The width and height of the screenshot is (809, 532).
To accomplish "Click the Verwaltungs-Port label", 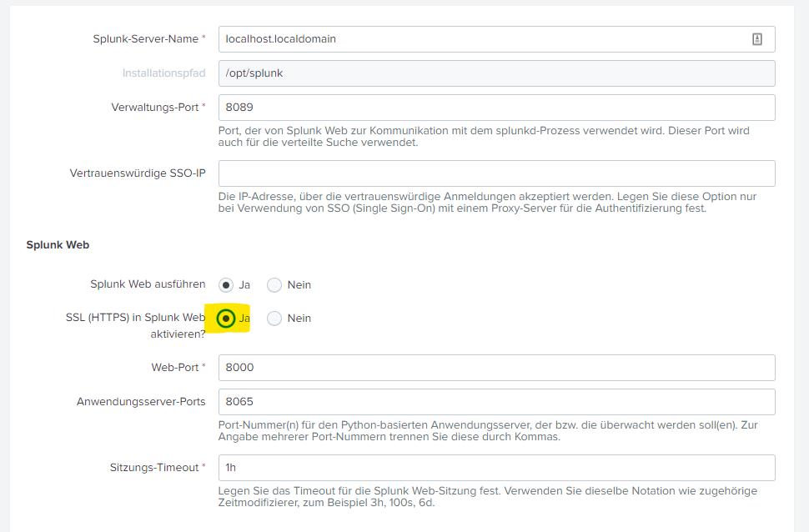I will pyautogui.click(x=154, y=108).
